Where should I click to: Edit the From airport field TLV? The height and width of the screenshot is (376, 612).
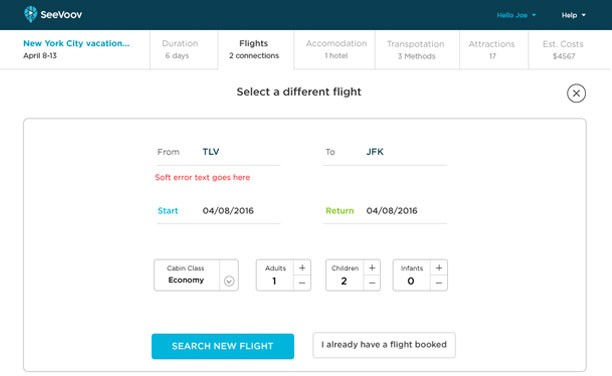[x=218, y=152]
